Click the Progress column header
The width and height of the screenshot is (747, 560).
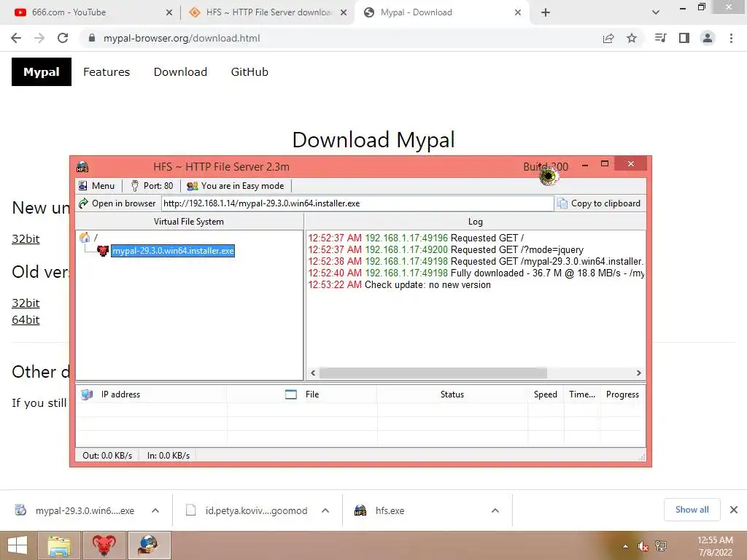pyautogui.click(x=623, y=394)
